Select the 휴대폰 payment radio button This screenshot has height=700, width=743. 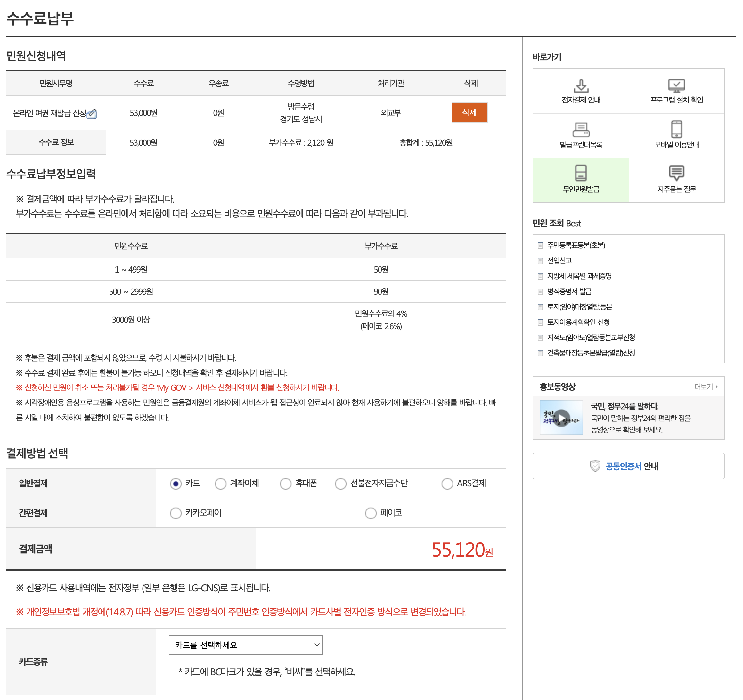[286, 484]
